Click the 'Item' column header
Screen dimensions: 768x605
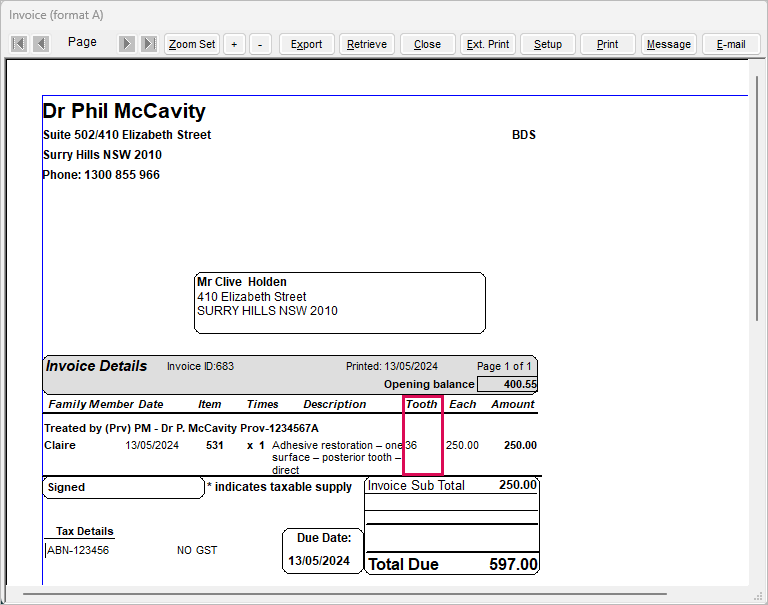pyautogui.click(x=210, y=404)
